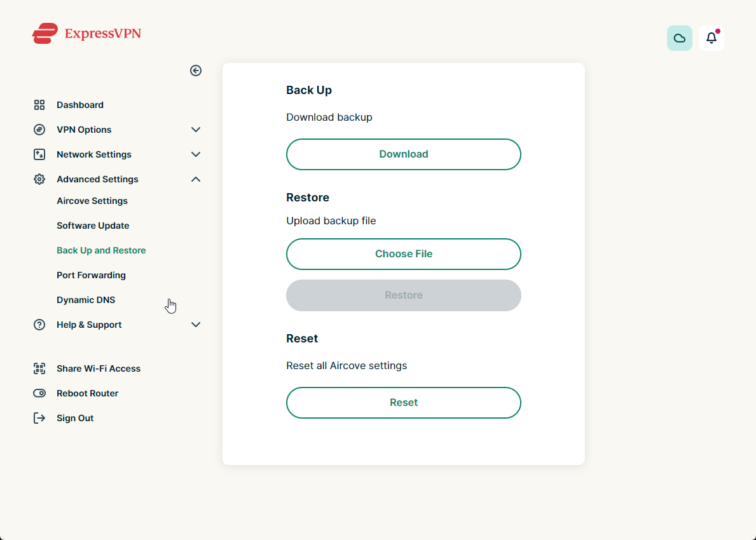The image size is (756, 540).
Task: Open Software Update in the sidebar
Action: [x=93, y=226]
